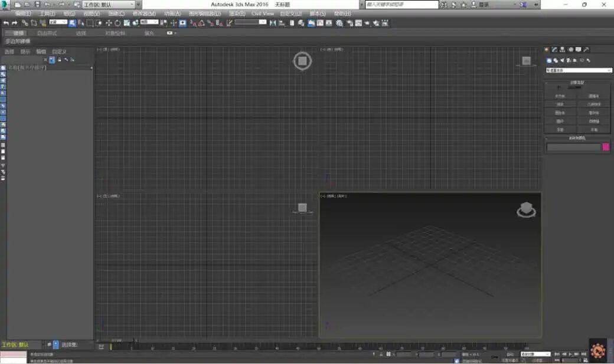Image resolution: width=614 pixels, height=364 pixels.
Task: Open the Material Editor icon
Action: coord(339,23)
